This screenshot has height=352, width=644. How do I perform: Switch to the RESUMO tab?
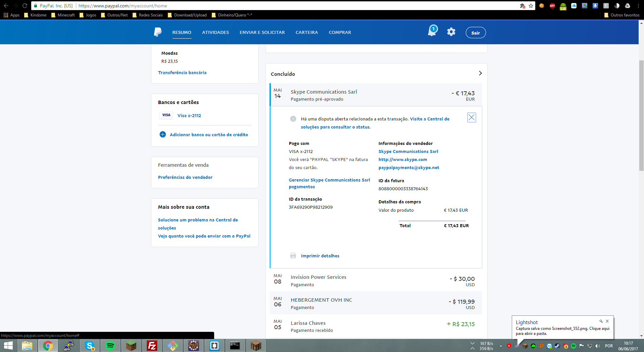[x=182, y=32]
